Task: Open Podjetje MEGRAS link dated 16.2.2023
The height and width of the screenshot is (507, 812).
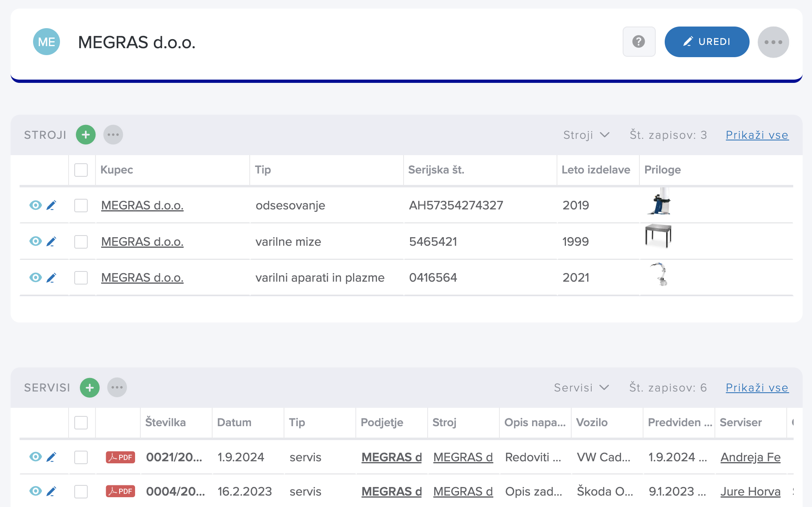Action: (392, 491)
